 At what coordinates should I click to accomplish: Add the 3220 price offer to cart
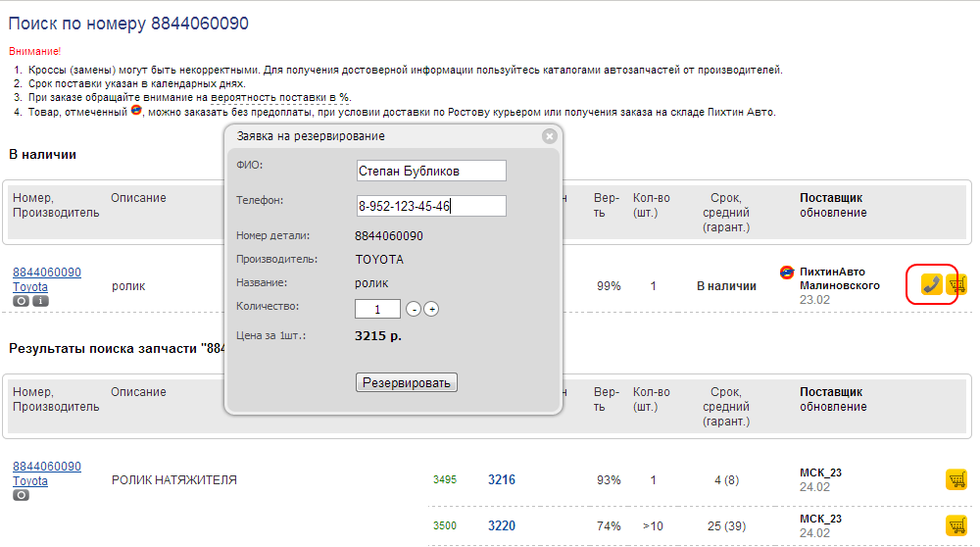coord(956,524)
